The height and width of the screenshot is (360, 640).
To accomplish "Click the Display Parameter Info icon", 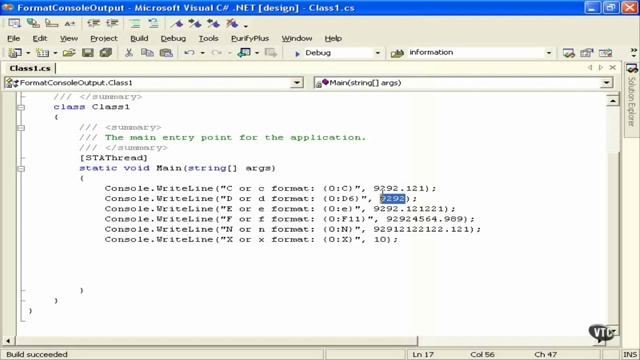I will click(x=33, y=24).
